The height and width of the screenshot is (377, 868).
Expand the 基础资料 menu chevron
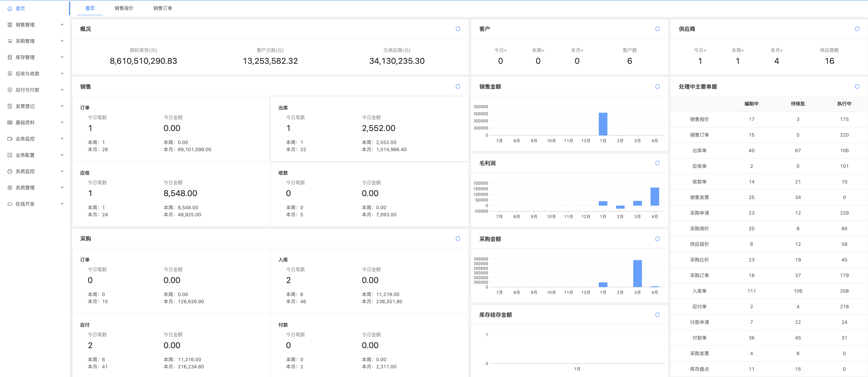[x=62, y=122]
